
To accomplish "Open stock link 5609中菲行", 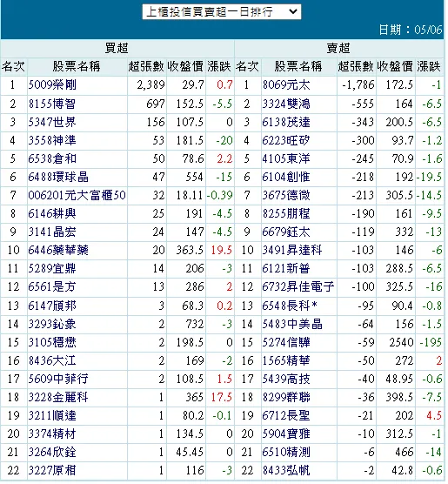I will tap(58, 379).
